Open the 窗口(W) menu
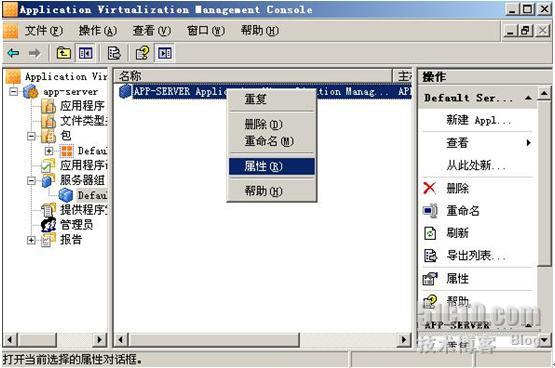Viewport: 555px width, 368px height. pos(206,31)
